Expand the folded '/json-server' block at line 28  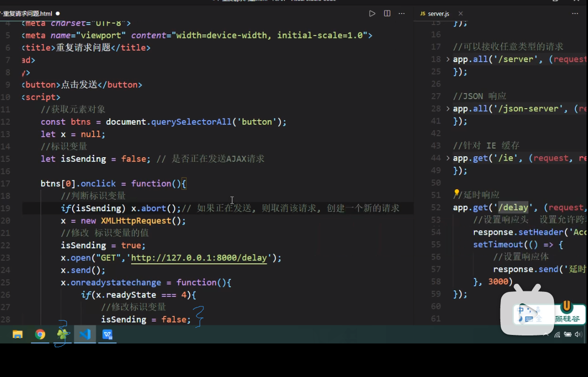click(448, 109)
